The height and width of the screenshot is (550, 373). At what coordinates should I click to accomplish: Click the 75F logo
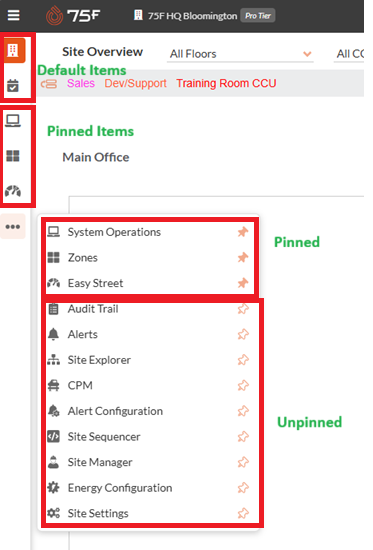73,16
